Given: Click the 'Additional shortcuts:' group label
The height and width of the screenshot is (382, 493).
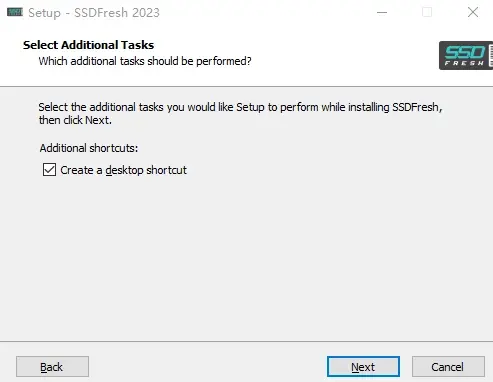Looking at the screenshot, I should [x=89, y=148].
